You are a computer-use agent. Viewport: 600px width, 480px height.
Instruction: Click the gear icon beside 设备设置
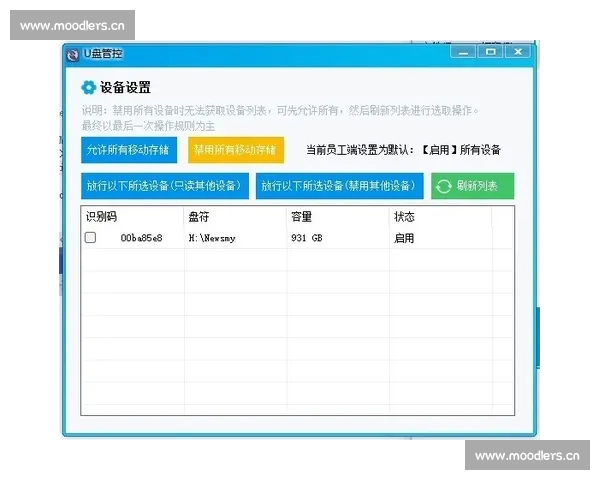(88, 87)
